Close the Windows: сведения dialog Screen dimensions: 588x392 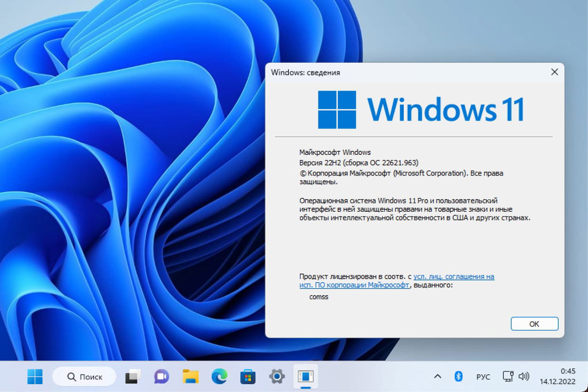tap(554, 72)
